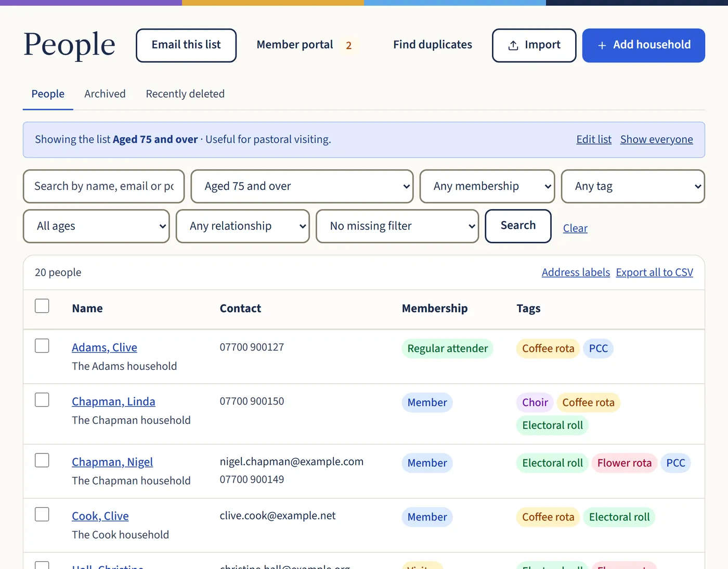Expand the Any membership dropdown
728x569 pixels.
pyautogui.click(x=487, y=186)
